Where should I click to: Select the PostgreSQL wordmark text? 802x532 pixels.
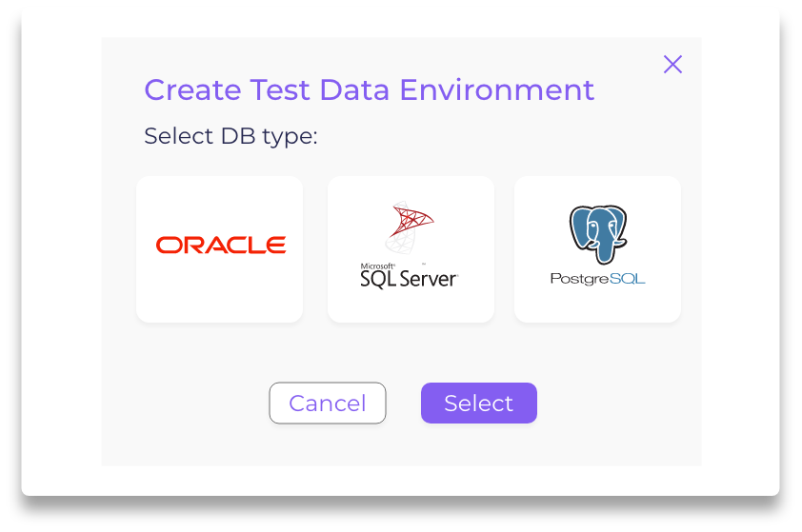pyautogui.click(x=597, y=279)
